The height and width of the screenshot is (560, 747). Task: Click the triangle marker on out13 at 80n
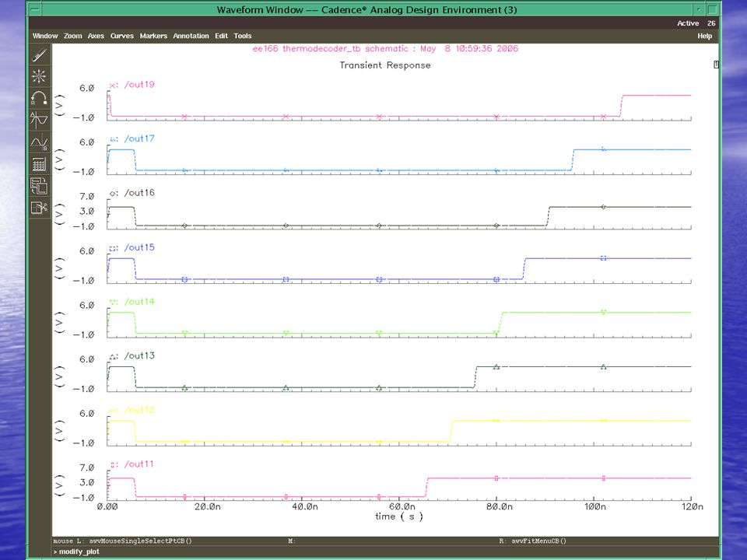pyautogui.click(x=496, y=366)
